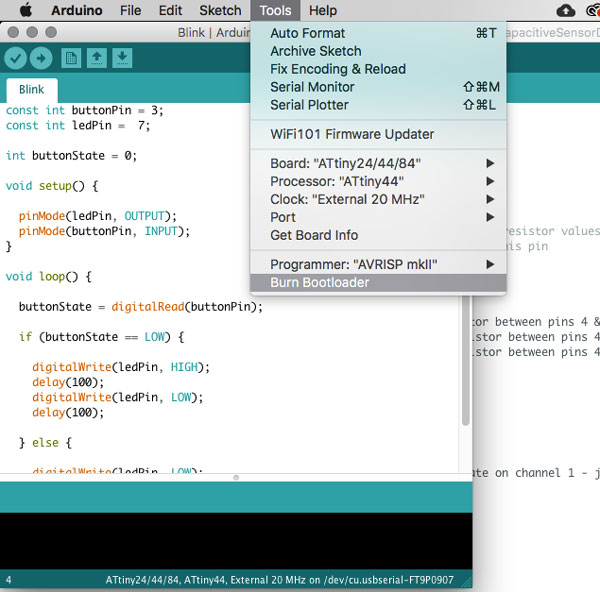Click "on channel 1" text in background window
600x592 pixels.
[535, 473]
